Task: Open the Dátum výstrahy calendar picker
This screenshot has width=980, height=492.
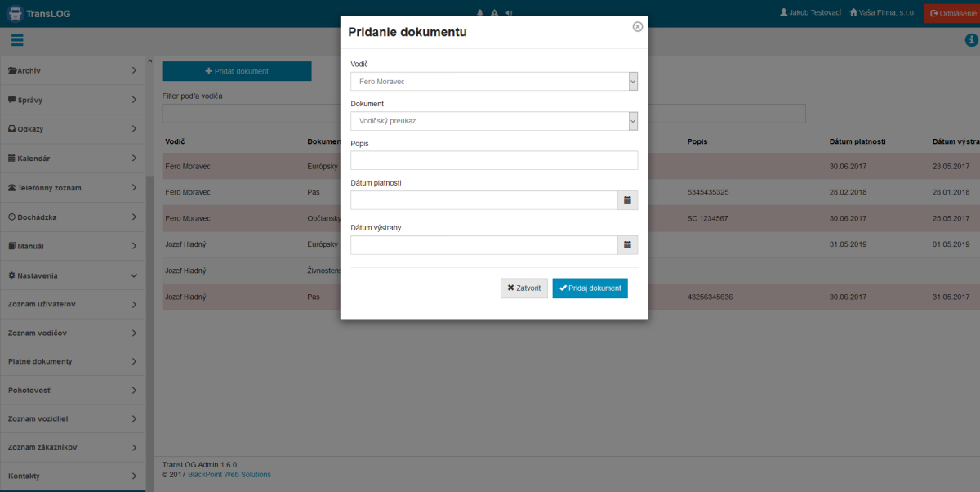Action: pos(627,245)
